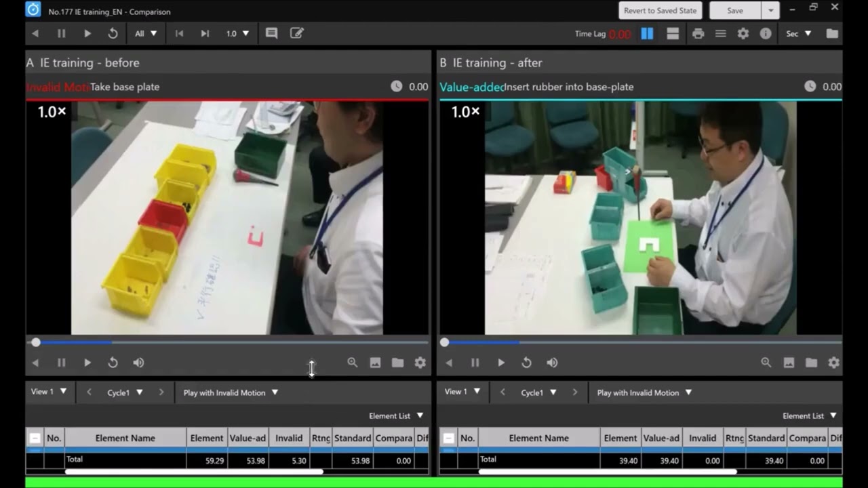Click the print icon
Image resolution: width=868 pixels, height=488 pixels.
[698, 33]
